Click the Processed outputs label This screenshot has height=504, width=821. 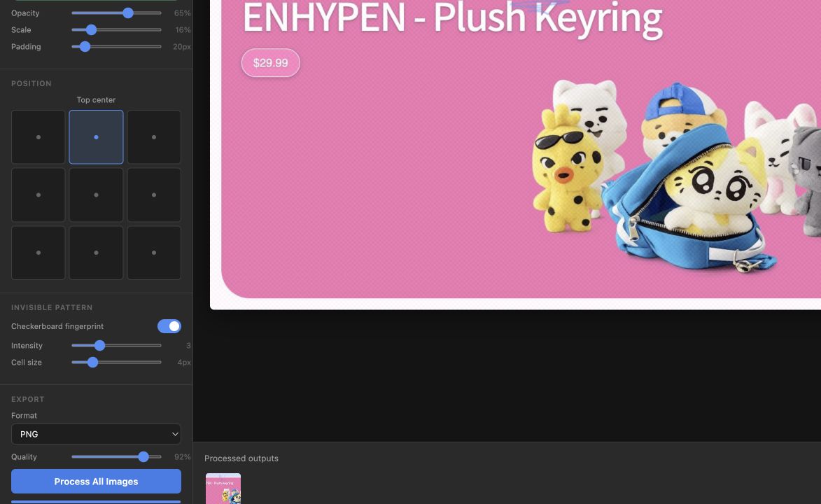click(x=241, y=458)
